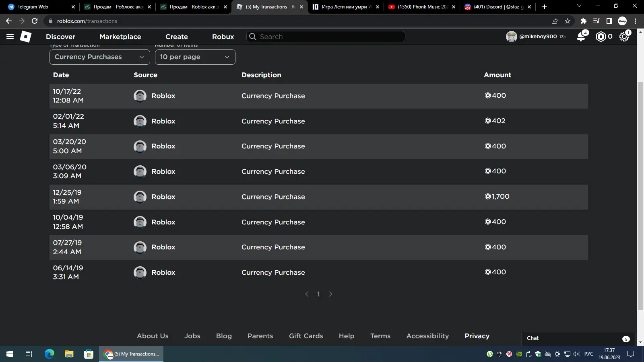Screen dimensions: 644x362
Task: Open the Discover nav link
Action: coord(60,37)
